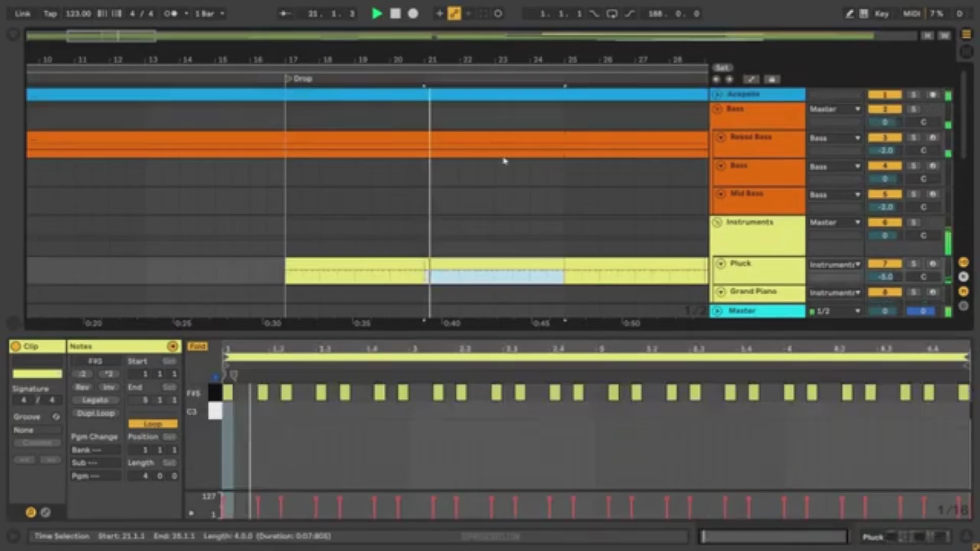This screenshot has width=980, height=551.
Task: Click the Dupl.Loop button
Action: (x=95, y=413)
